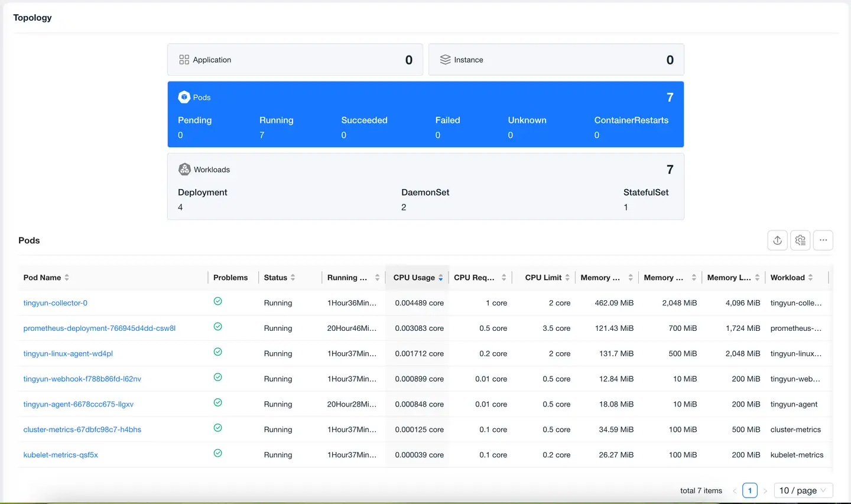851x504 pixels.
Task: Select the Deployment workload count
Action: pos(180,207)
